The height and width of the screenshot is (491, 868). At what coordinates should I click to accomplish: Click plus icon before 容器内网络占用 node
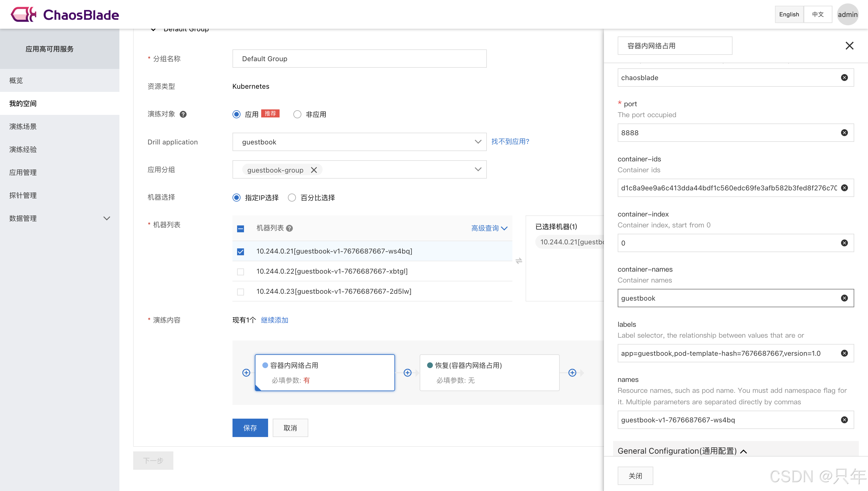coord(246,373)
